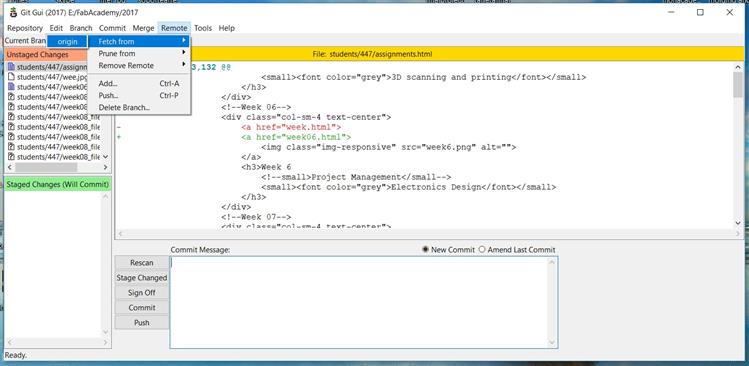The width and height of the screenshot is (749, 366).
Task: Click the Staged Changes (Will Commit) header
Action: tap(58, 184)
